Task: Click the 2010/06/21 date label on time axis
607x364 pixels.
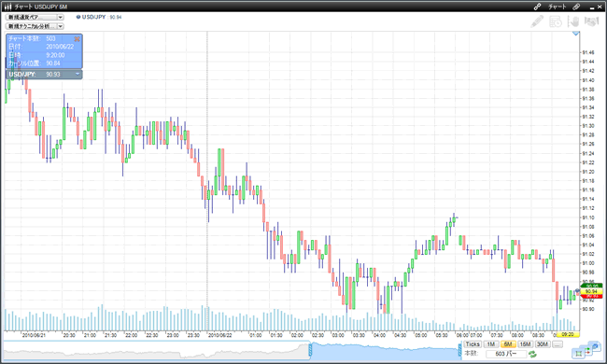Action: coord(34,335)
